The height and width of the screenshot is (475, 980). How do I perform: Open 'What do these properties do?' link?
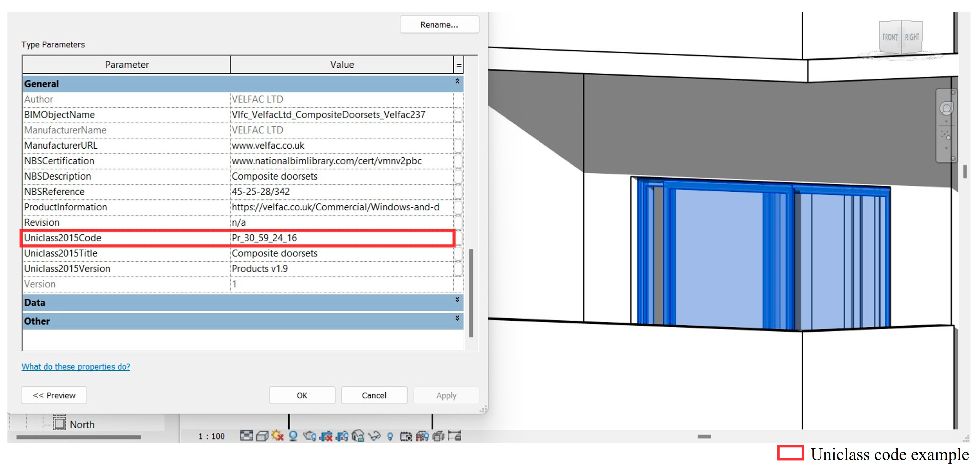pyautogui.click(x=76, y=367)
